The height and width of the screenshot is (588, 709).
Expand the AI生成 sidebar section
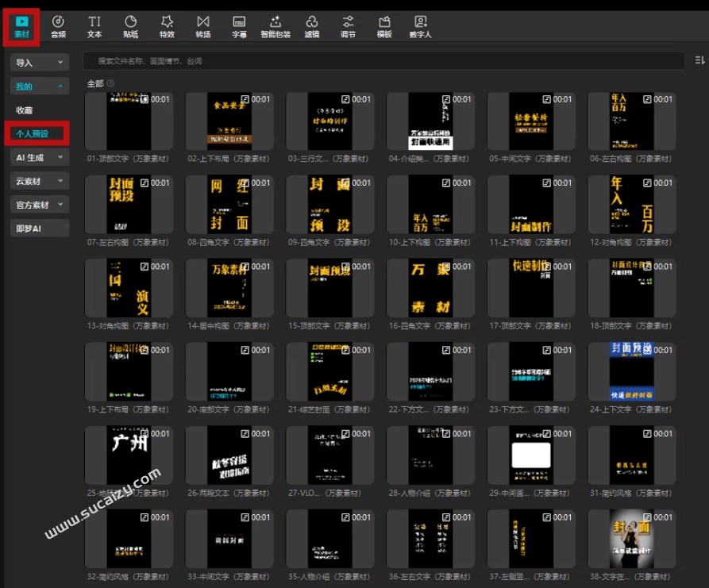click(x=39, y=158)
